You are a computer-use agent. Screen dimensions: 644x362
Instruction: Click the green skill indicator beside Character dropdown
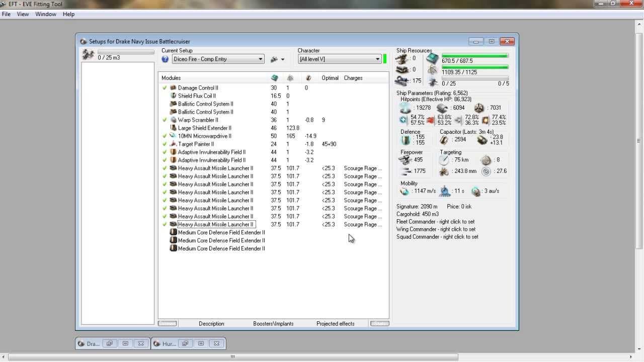click(x=385, y=59)
